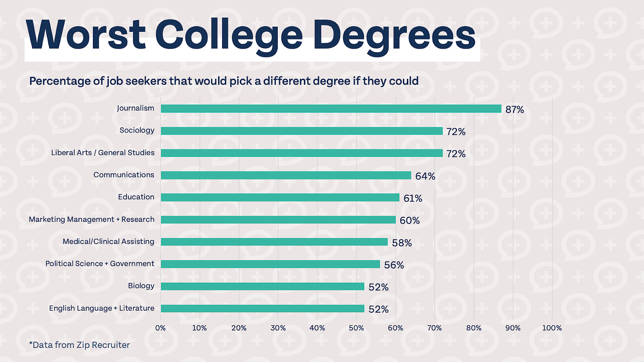The height and width of the screenshot is (362, 644).
Task: Click the chart subtitle about job seekers
Action: (223, 81)
